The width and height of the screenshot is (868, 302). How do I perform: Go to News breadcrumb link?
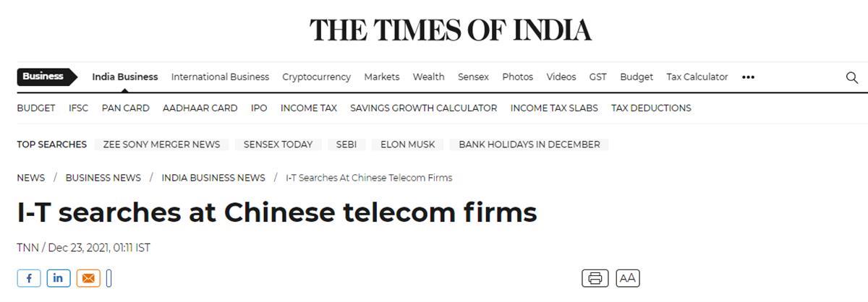pos(31,178)
